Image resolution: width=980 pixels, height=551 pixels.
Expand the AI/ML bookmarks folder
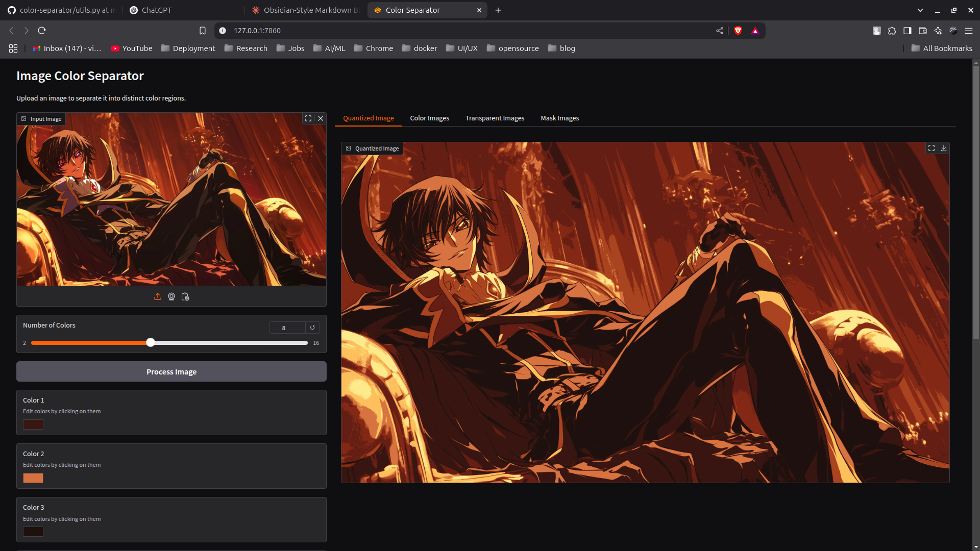click(x=329, y=48)
